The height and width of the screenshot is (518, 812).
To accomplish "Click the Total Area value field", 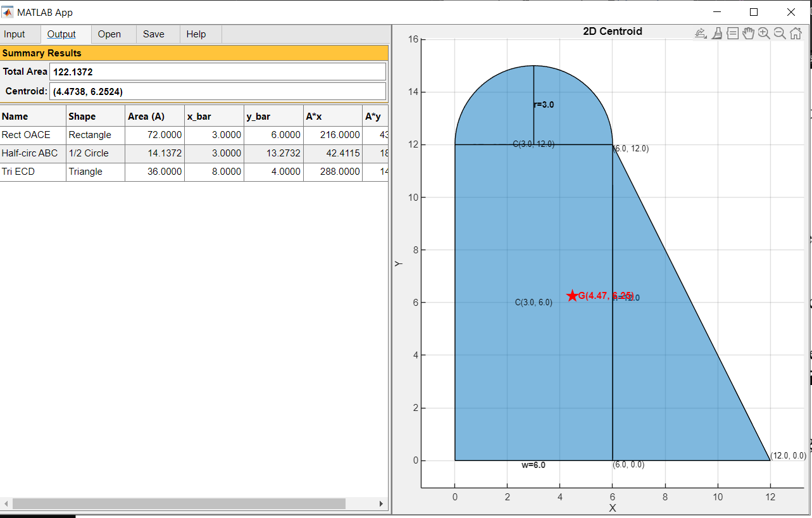I will [218, 72].
